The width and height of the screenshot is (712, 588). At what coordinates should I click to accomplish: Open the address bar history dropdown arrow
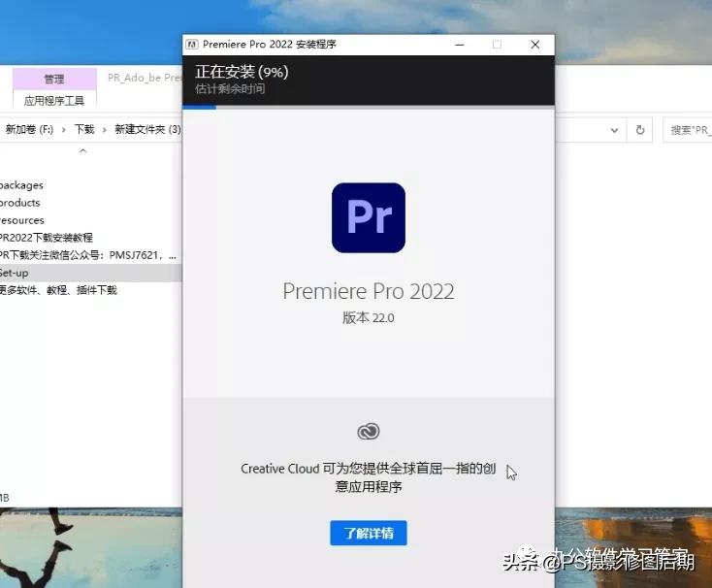pyautogui.click(x=614, y=130)
